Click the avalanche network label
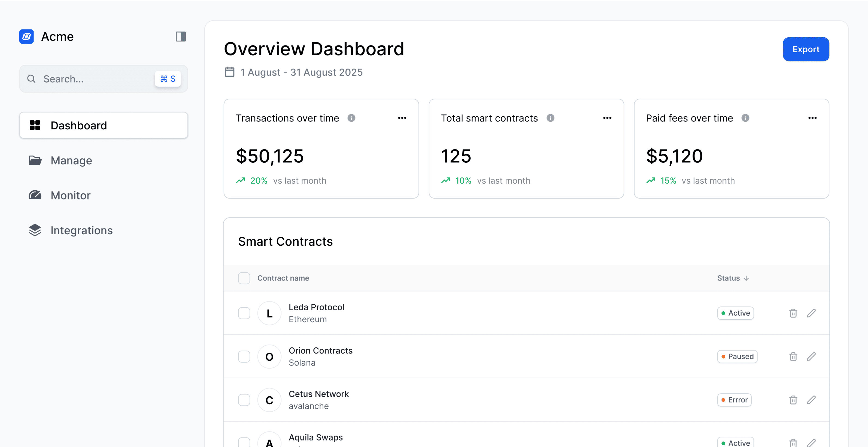This screenshot has height=447, width=868. [308, 406]
